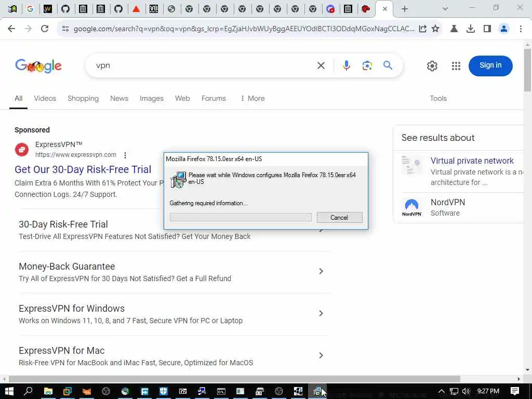Screen dimensions: 532x399
Task: Open Google apps grid
Action: tap(456, 66)
